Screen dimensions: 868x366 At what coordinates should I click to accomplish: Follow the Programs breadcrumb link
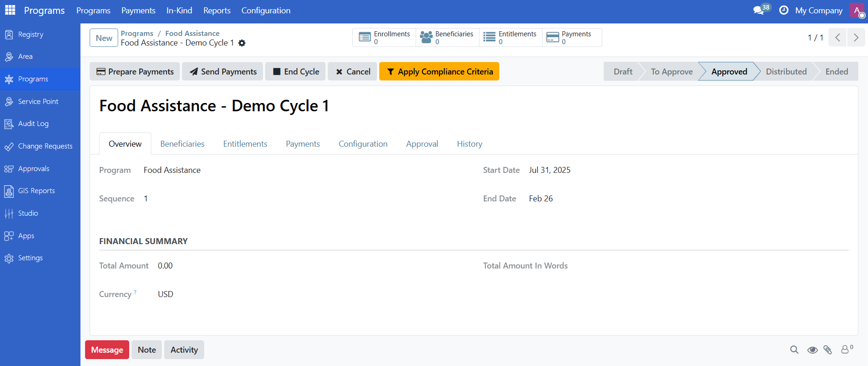[137, 34]
